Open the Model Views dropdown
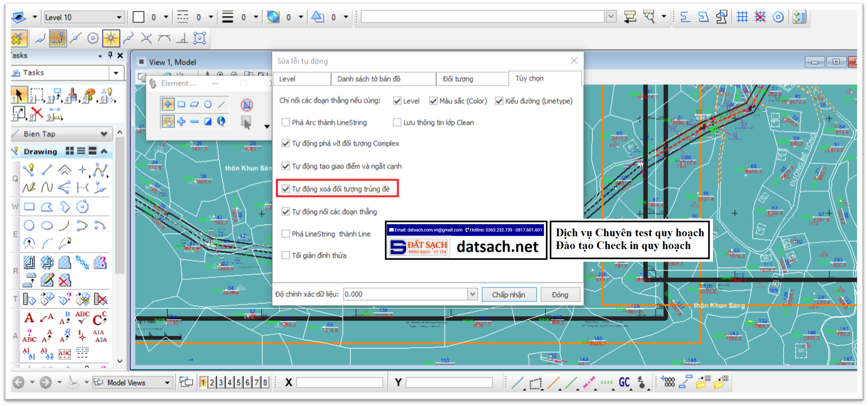Screen dimensions: 868x406 click(167, 383)
